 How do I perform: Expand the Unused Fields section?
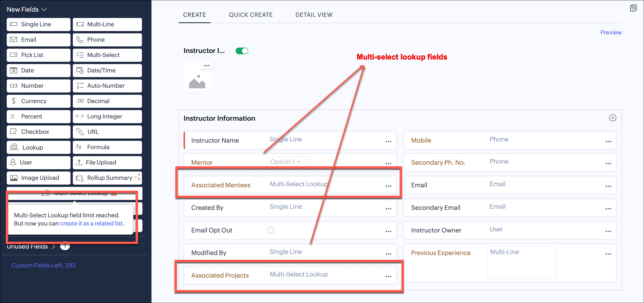point(31,246)
